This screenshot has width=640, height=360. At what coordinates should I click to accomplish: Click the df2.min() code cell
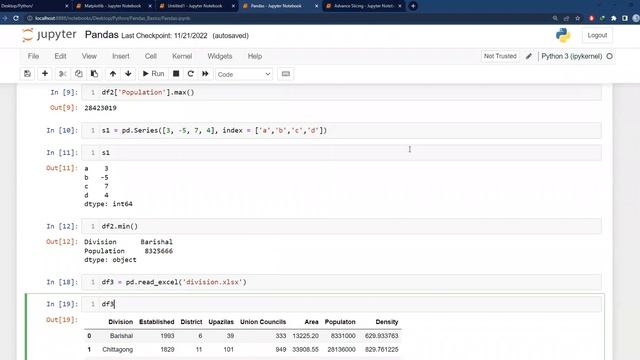[x=341, y=226]
